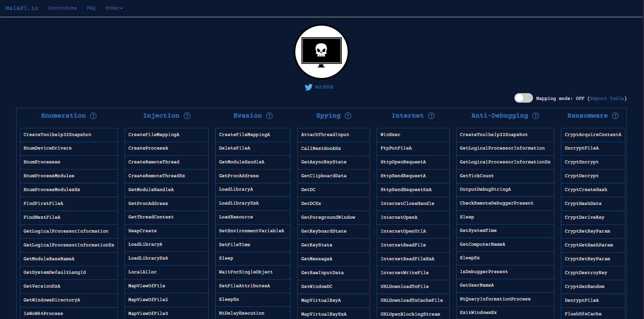Open the Contribute page in navbar
The image size is (644, 319).
point(62,8)
